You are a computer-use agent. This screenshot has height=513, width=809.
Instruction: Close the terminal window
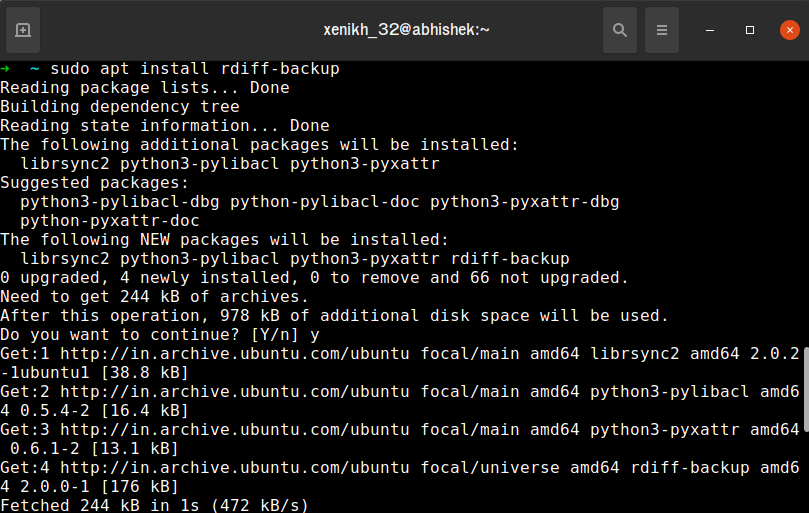[x=789, y=30]
